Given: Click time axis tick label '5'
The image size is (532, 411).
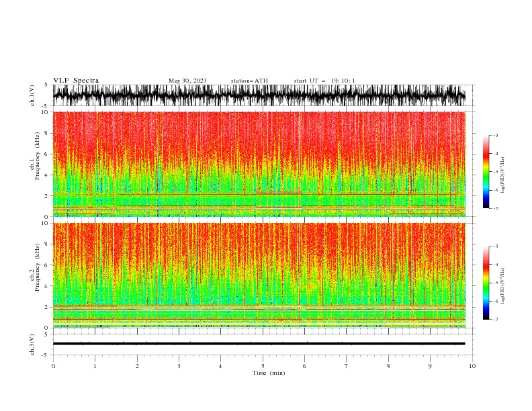Looking at the screenshot, I should click(x=263, y=366).
